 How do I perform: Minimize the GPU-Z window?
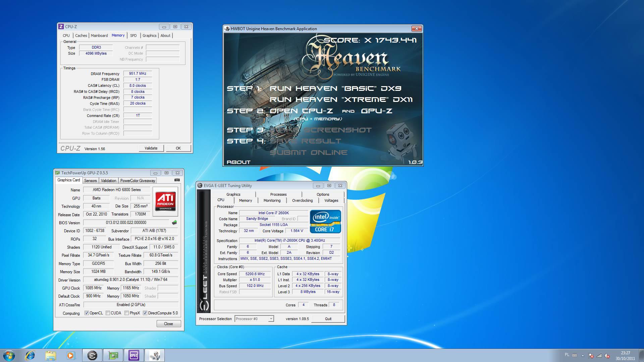click(x=155, y=173)
